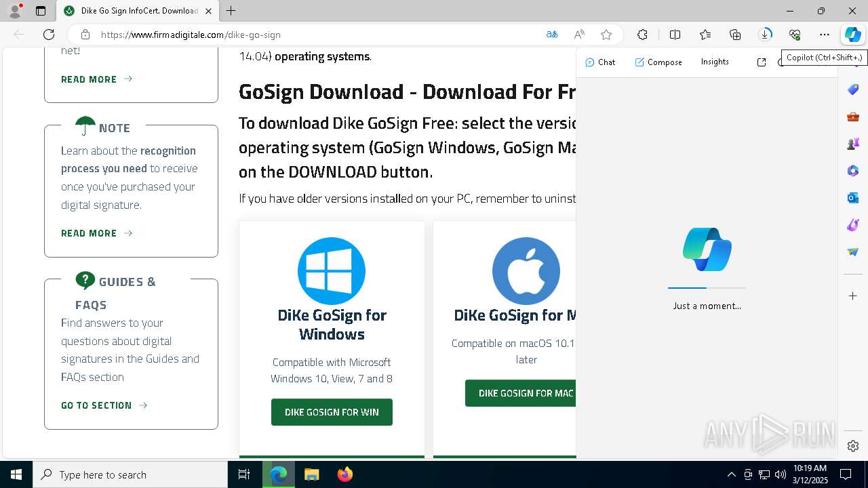This screenshot has height=488, width=868.
Task: Open the Extensions puzzle icon
Action: click(642, 35)
